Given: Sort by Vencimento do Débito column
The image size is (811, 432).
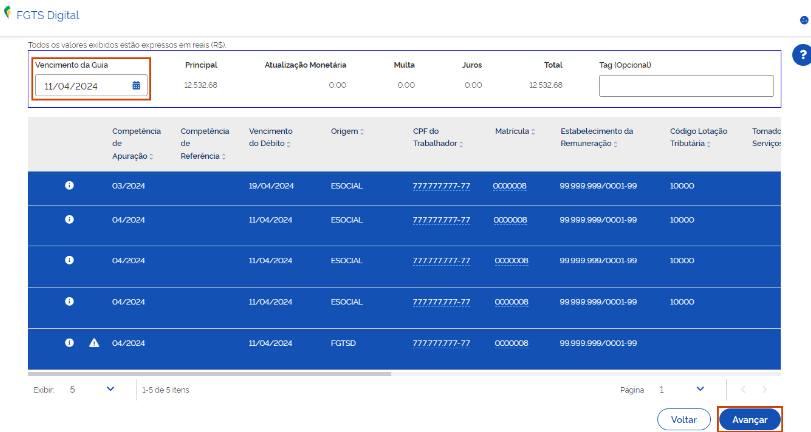Looking at the screenshot, I should 288,144.
